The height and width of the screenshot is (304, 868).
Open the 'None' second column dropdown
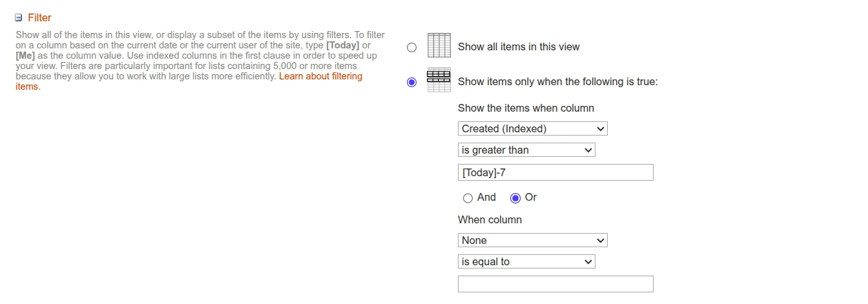tap(532, 240)
